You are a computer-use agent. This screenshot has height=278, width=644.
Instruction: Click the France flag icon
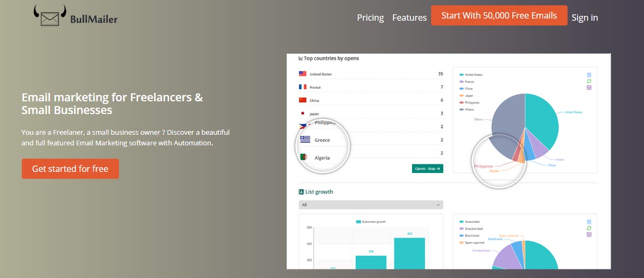pyautogui.click(x=303, y=87)
